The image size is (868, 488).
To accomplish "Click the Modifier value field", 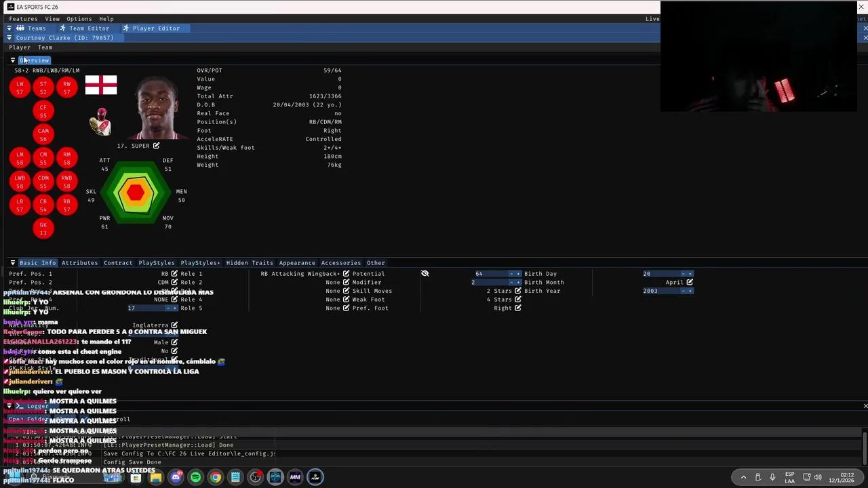I will (490, 283).
